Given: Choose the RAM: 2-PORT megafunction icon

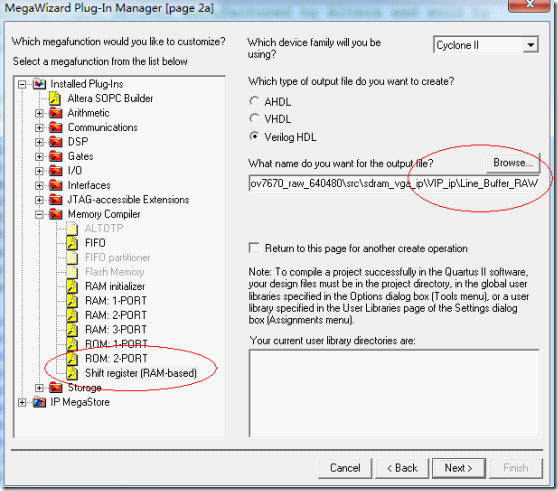Looking at the screenshot, I should pos(72,315).
